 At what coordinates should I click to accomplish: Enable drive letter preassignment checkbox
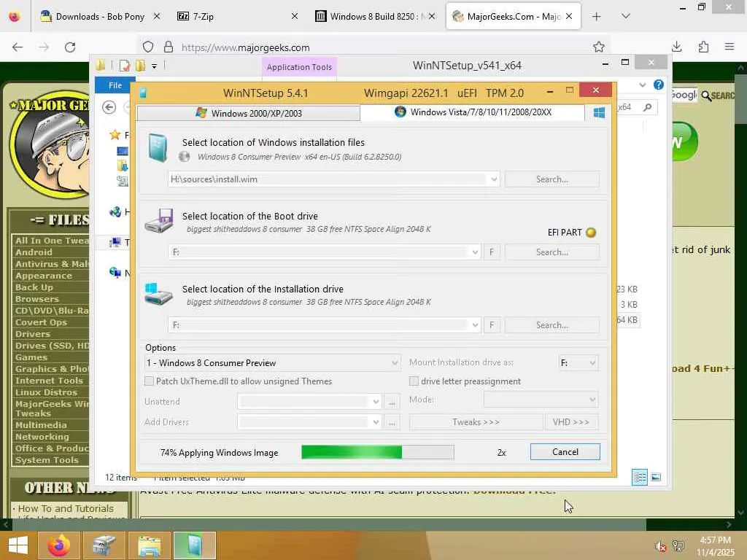tap(414, 381)
